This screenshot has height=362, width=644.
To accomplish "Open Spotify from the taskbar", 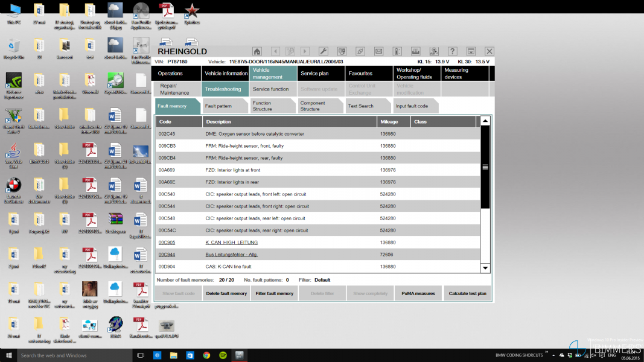I will coord(223,355).
